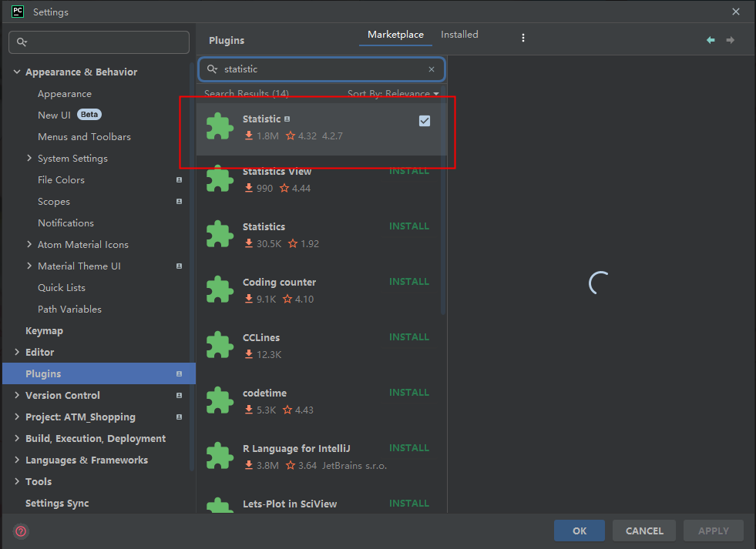Click the APPLY button
The height and width of the screenshot is (549, 756).
[x=713, y=531]
